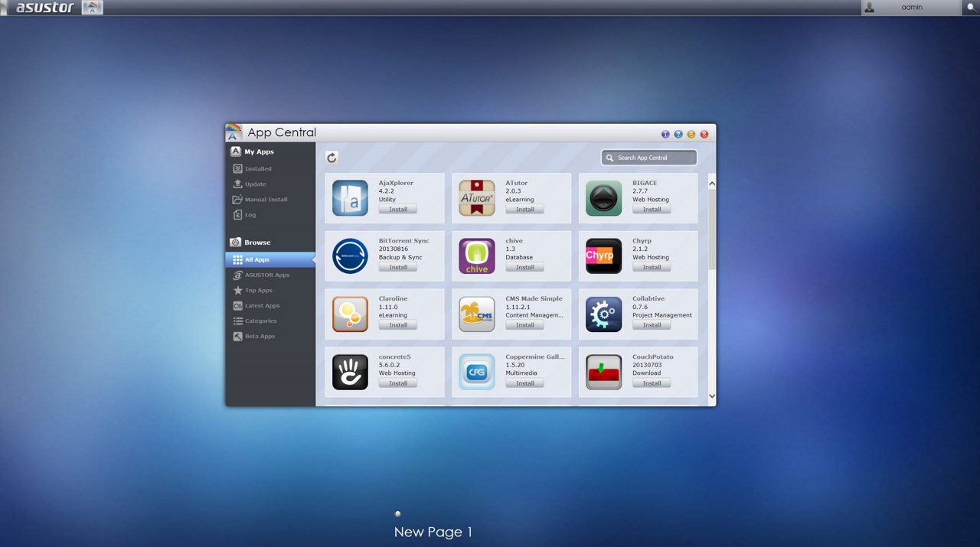Install CouchPotato
The height and width of the screenshot is (547, 980).
pyautogui.click(x=652, y=383)
